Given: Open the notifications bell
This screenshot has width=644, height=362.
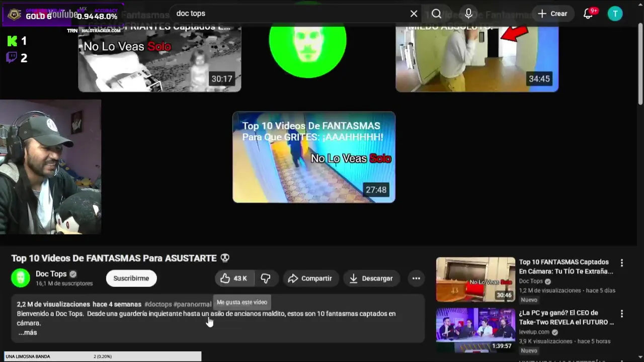Looking at the screenshot, I should click(588, 14).
